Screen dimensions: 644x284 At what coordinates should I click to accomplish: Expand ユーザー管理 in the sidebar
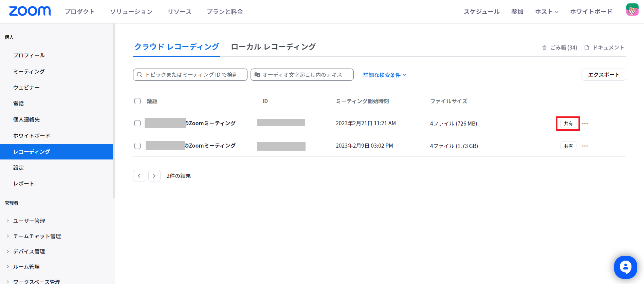coord(29,221)
